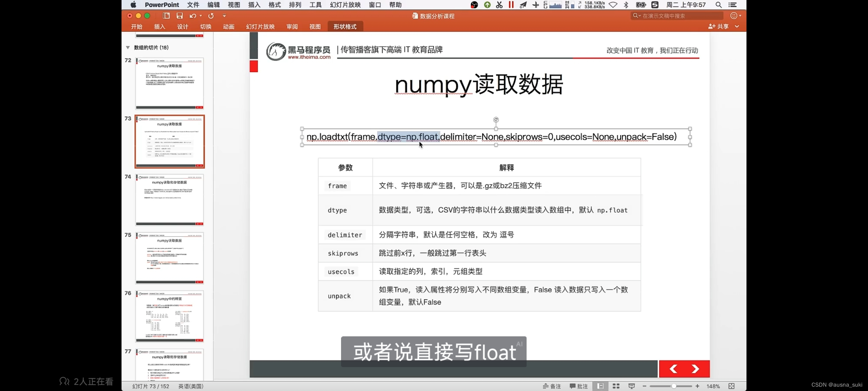Toggle the 批注 comments pane
The height and width of the screenshot is (391, 868).
[x=578, y=386]
